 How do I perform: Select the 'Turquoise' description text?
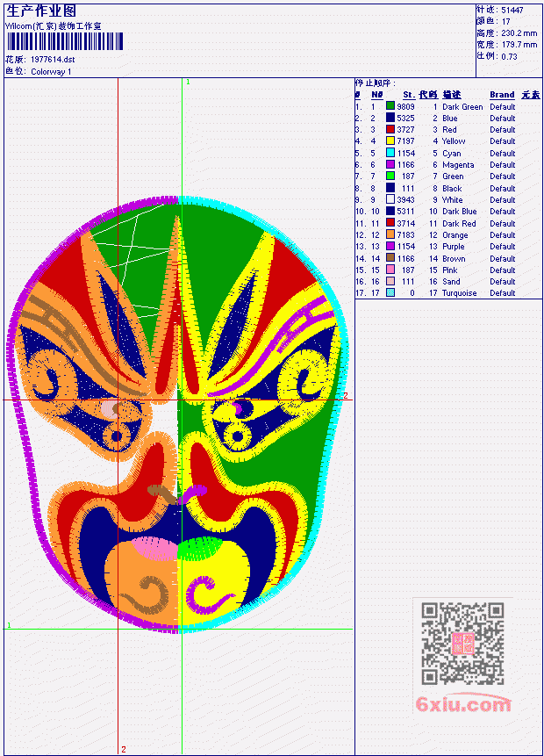pos(460,293)
